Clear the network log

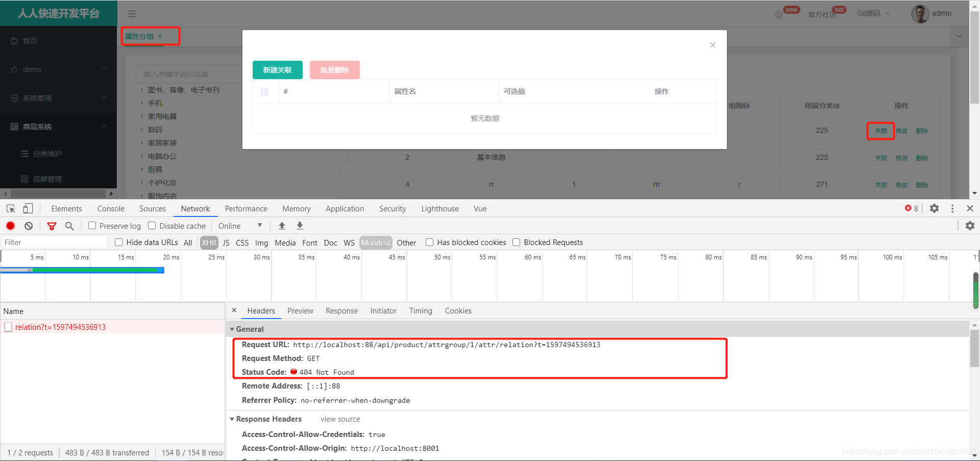point(29,226)
